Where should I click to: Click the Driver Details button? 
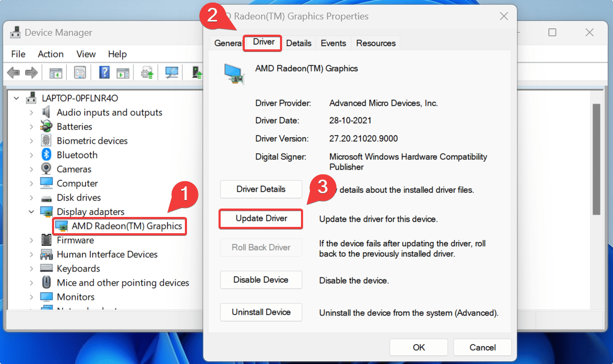[x=261, y=189]
